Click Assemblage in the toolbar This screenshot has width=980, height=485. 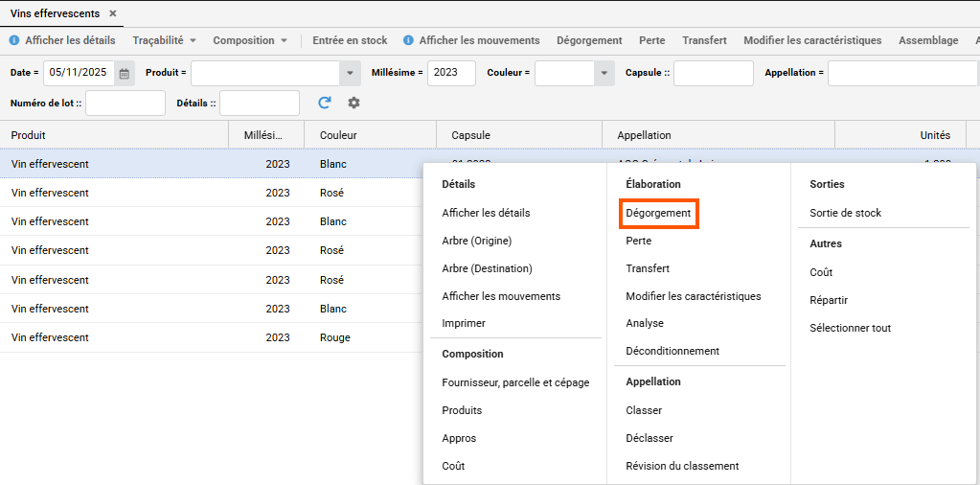click(927, 40)
